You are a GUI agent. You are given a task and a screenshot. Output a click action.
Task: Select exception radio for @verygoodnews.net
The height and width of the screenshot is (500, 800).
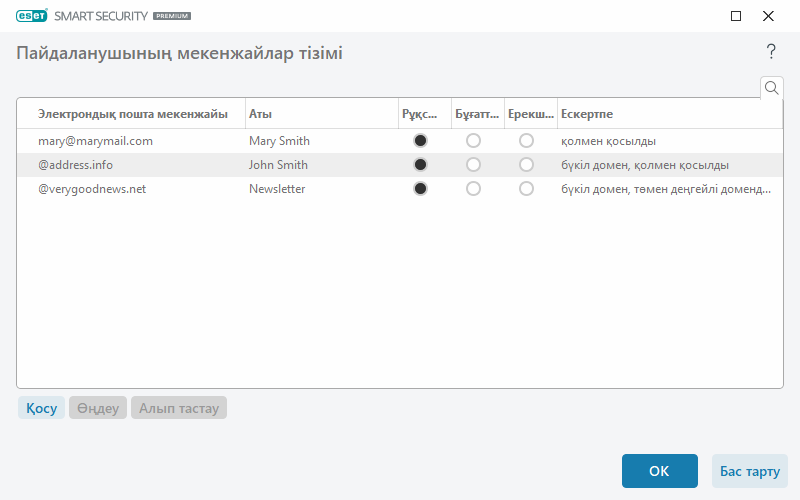(x=526, y=189)
